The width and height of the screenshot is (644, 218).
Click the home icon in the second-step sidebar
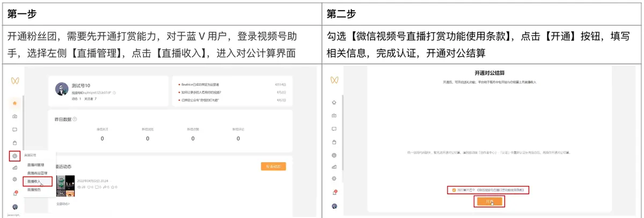click(x=334, y=102)
